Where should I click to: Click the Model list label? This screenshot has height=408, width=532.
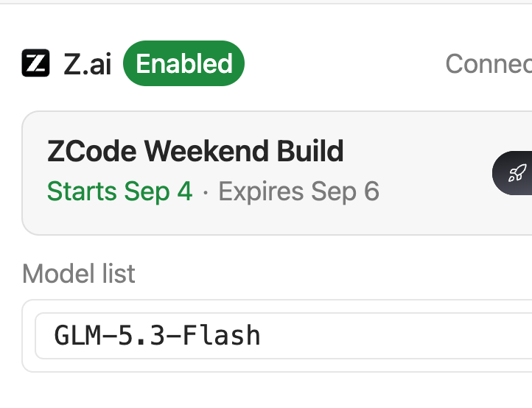click(79, 273)
